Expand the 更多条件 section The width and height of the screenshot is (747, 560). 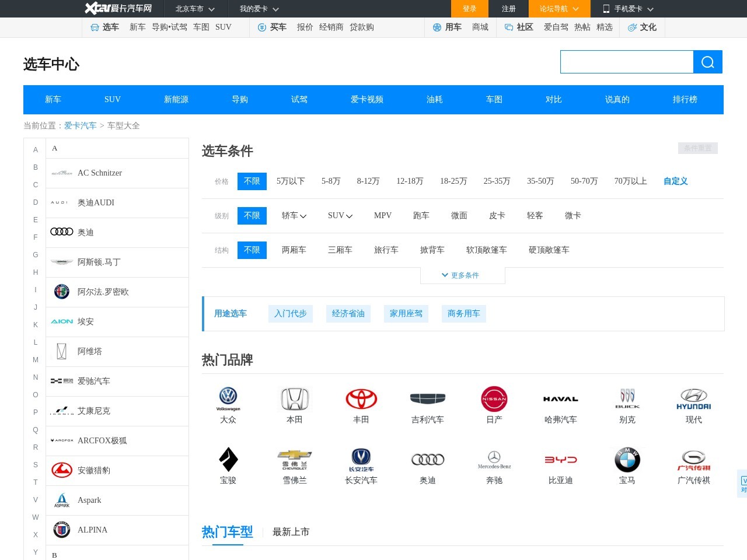click(463, 275)
